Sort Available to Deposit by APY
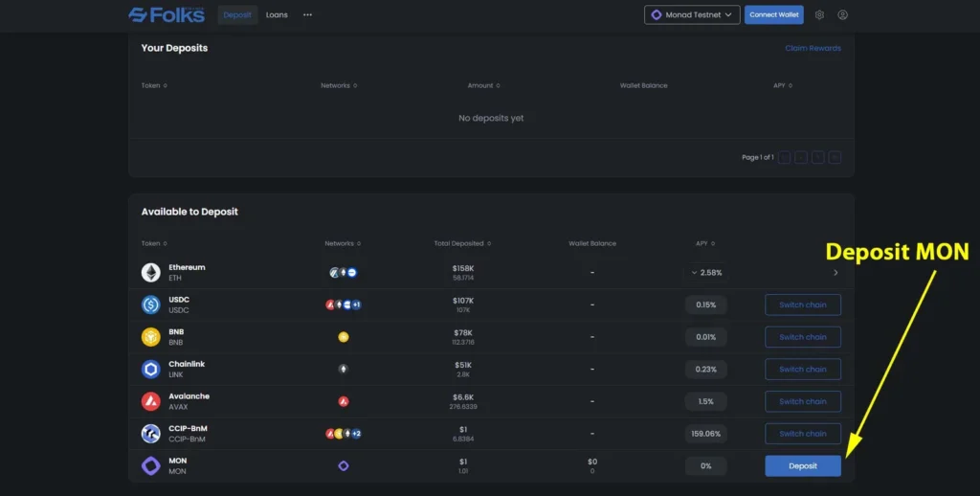 [705, 243]
